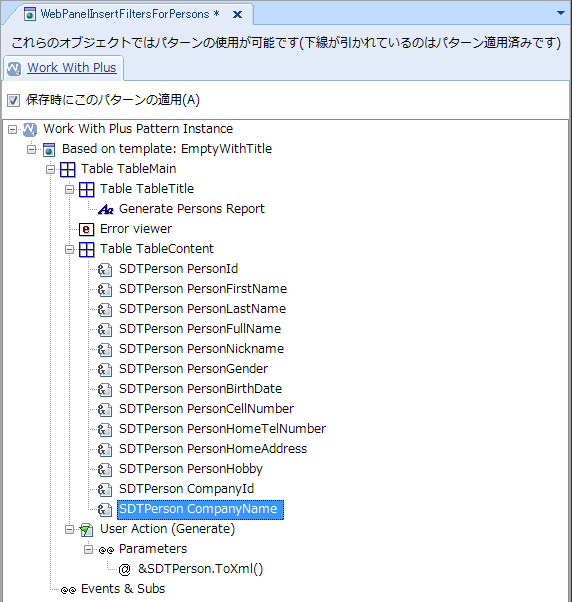572x602 pixels.
Task: Click the Work With Plus Pattern Instance icon
Action: [30, 129]
